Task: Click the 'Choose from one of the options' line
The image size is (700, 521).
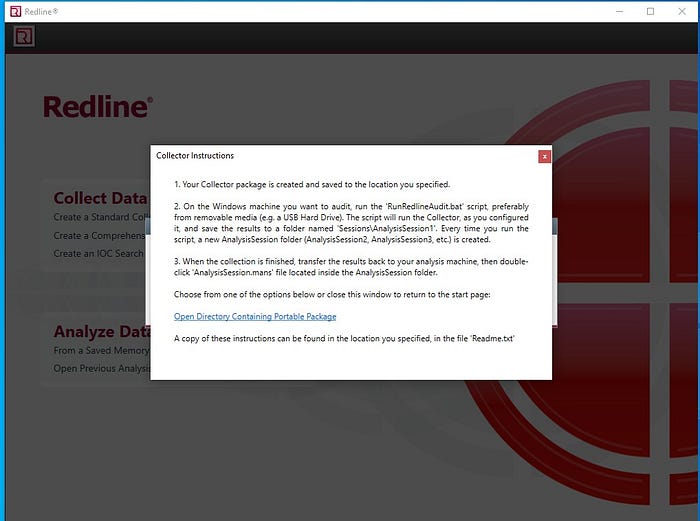Action: click(x=332, y=295)
